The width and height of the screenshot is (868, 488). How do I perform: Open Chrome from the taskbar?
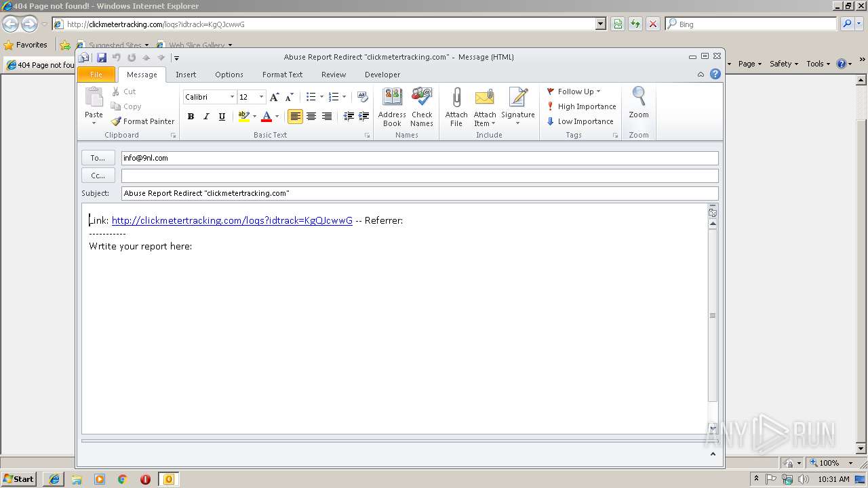click(122, 479)
